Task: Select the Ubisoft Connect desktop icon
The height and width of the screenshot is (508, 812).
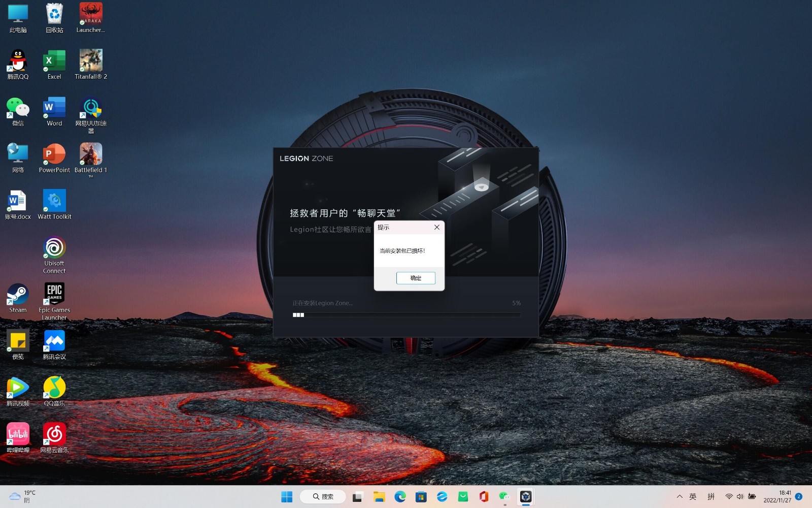Action: tap(54, 256)
